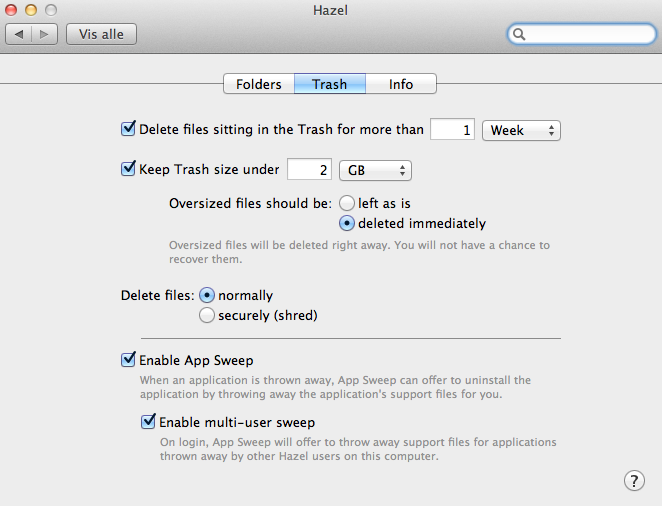The image size is (662, 506).
Task: Uncheck Keep Trash size under
Action: pos(128,169)
